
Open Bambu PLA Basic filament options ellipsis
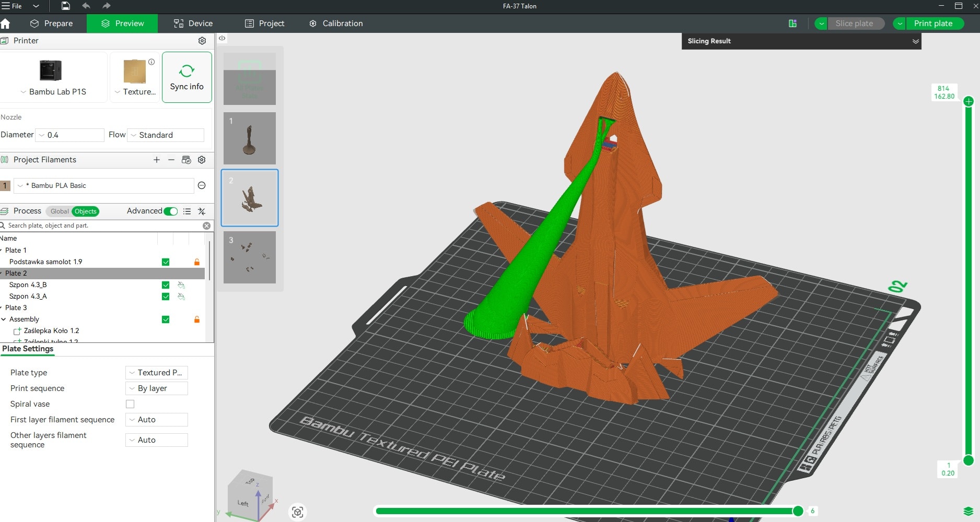click(201, 185)
